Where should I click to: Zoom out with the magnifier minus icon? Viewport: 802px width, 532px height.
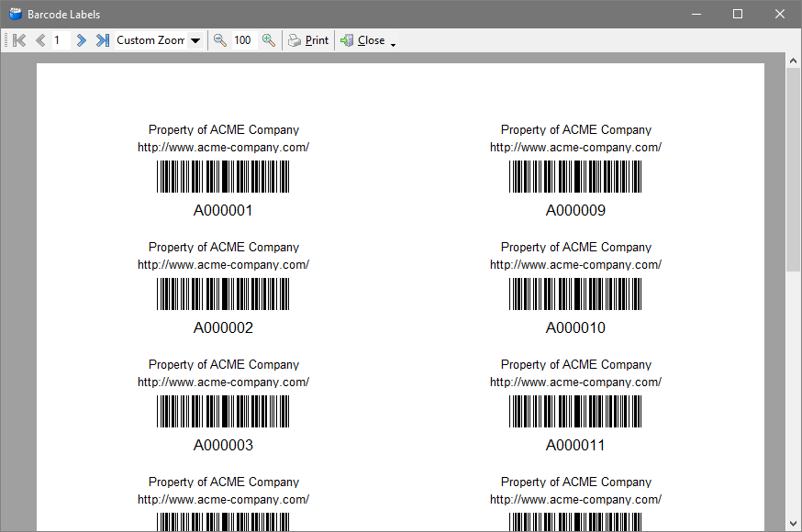point(220,40)
